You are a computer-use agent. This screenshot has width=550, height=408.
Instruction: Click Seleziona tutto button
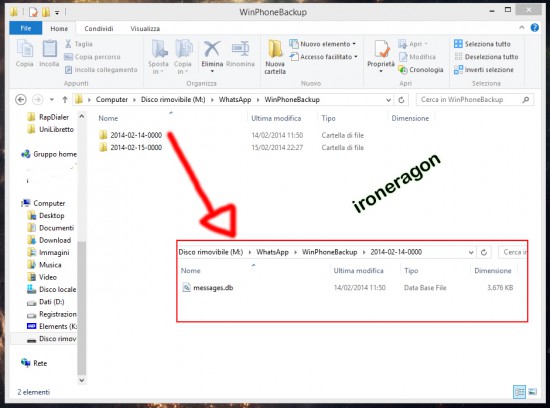click(x=483, y=44)
